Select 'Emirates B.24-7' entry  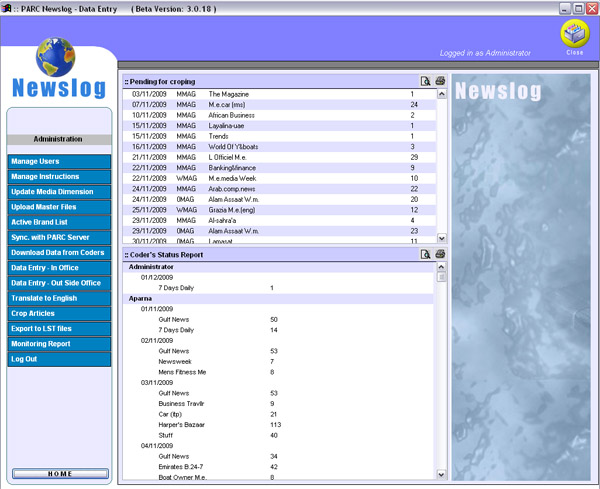click(x=181, y=467)
